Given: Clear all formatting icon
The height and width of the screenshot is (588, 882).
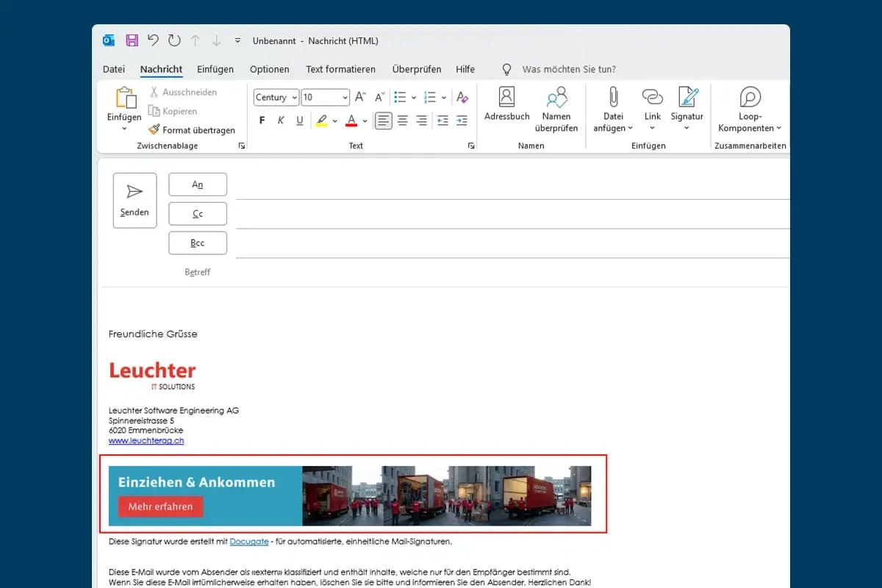Looking at the screenshot, I should click(x=462, y=97).
